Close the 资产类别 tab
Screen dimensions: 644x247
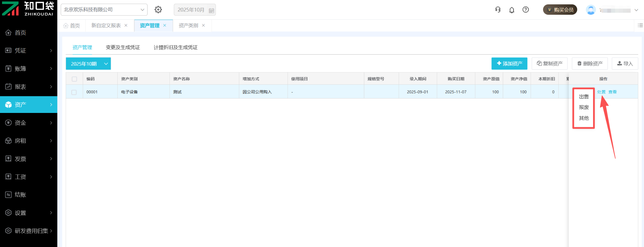203,25
